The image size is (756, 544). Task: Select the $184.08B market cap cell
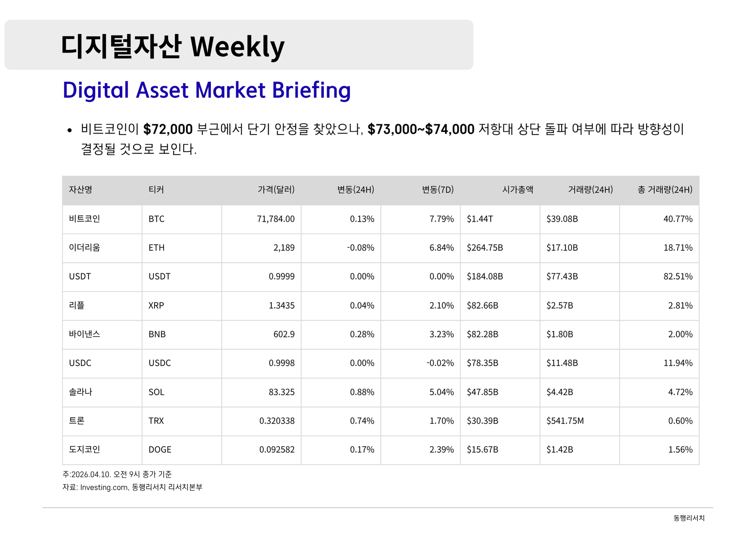(485, 277)
